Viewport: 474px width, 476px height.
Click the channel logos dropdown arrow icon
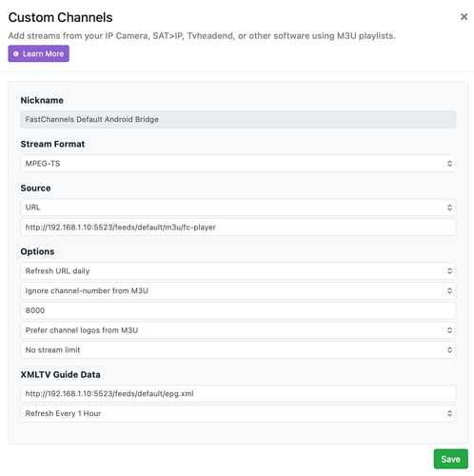[449, 330]
